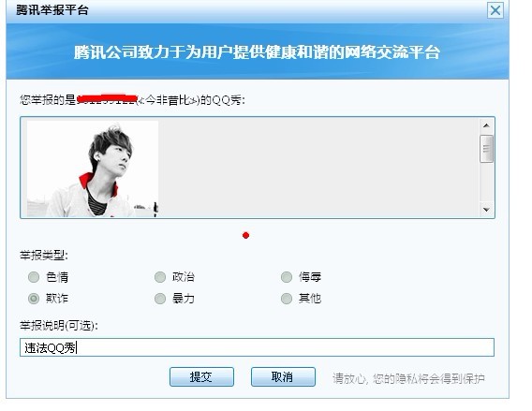Click the 其他 label text

(x=310, y=299)
